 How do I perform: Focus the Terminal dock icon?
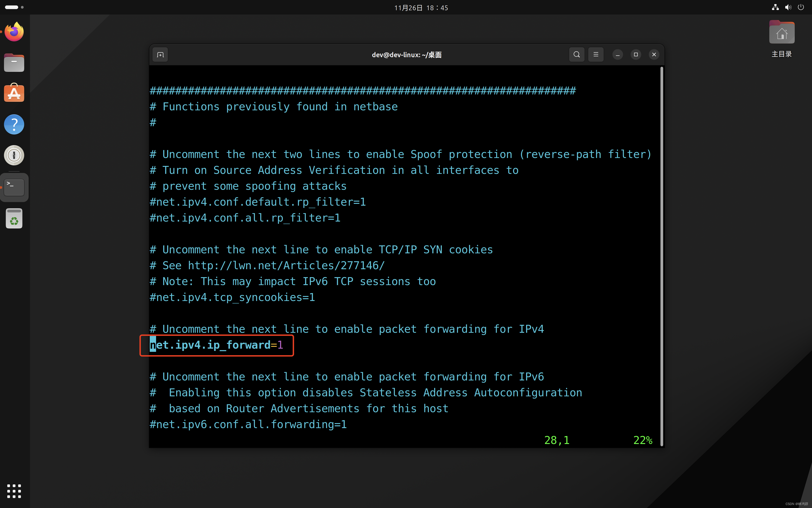(14, 187)
